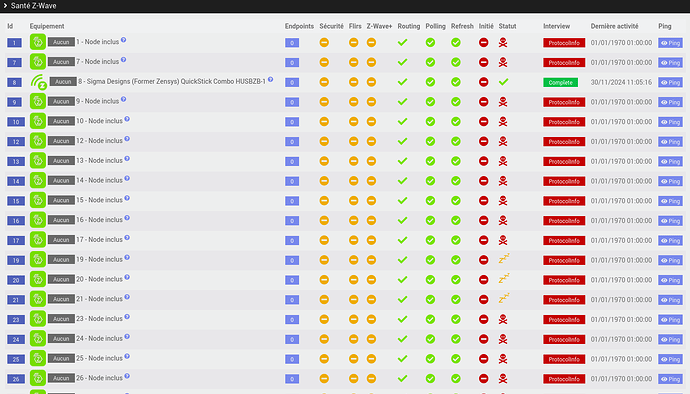The width and height of the screenshot is (690, 394).
Task: Click the Endpoints 0 badge for node 10
Action: click(292, 122)
